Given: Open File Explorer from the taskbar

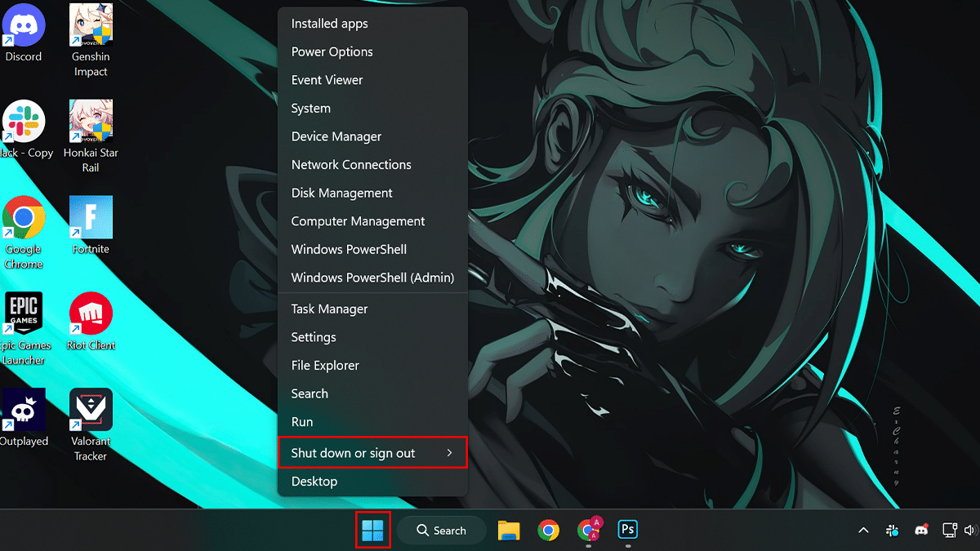Looking at the screenshot, I should pos(510,530).
